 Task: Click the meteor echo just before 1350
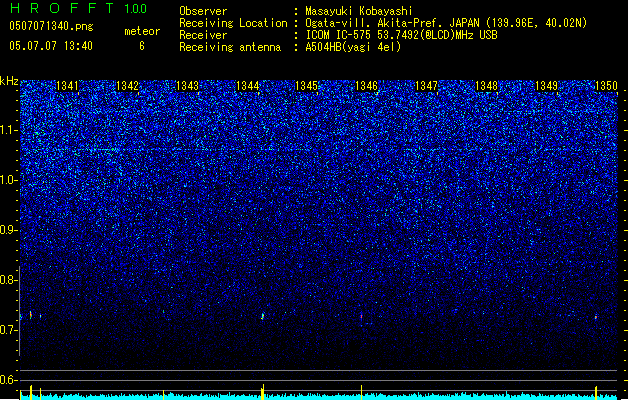596,317
